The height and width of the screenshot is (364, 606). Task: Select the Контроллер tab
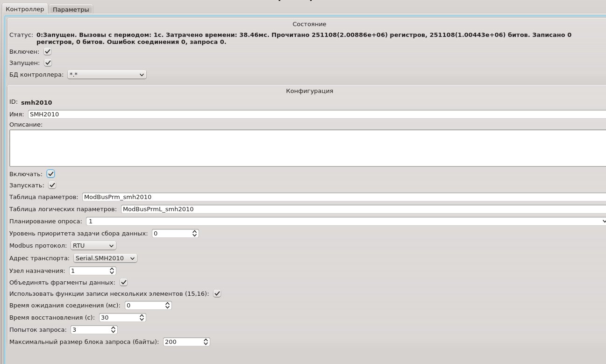[x=24, y=9]
